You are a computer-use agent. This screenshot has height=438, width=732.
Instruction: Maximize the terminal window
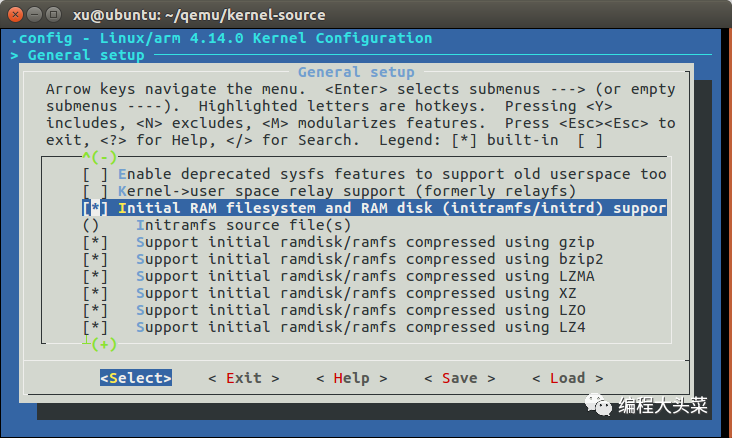[x=54, y=14]
